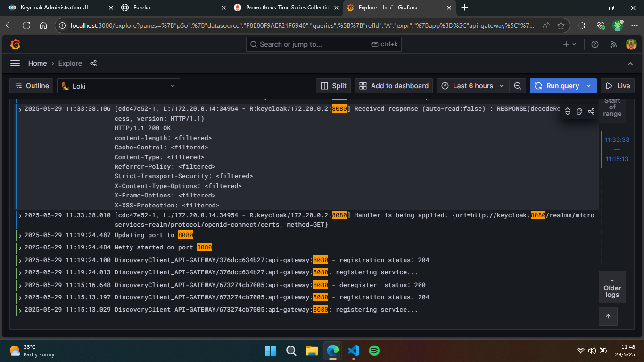Viewport: 644px width, 362px height.
Task: Open the hamburger navigation menu
Action: (x=15, y=63)
